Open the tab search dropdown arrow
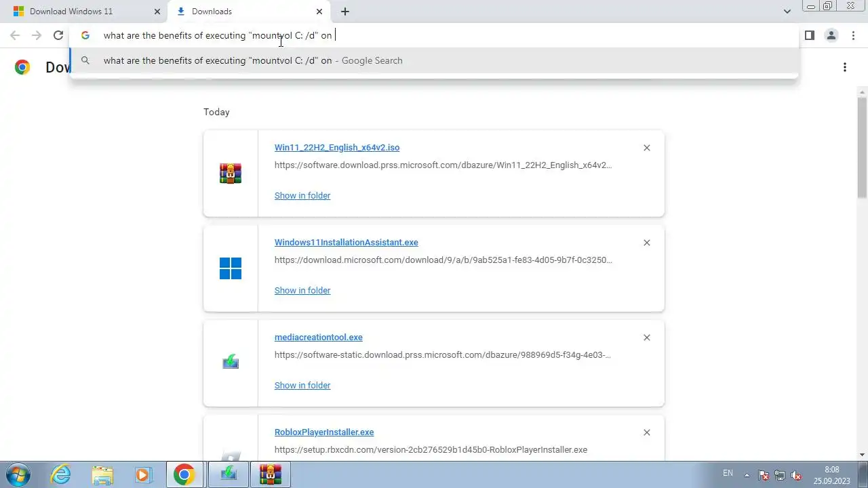The width and height of the screenshot is (868, 488). [x=787, y=12]
